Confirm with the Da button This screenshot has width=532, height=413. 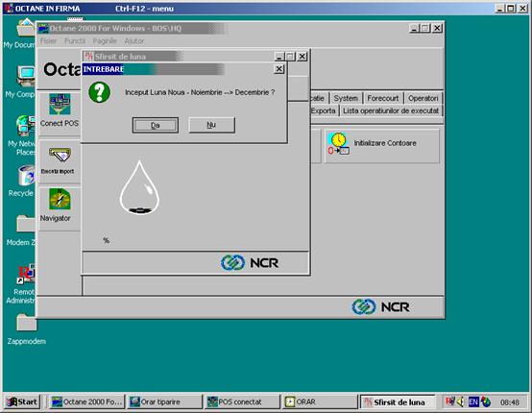[155, 125]
